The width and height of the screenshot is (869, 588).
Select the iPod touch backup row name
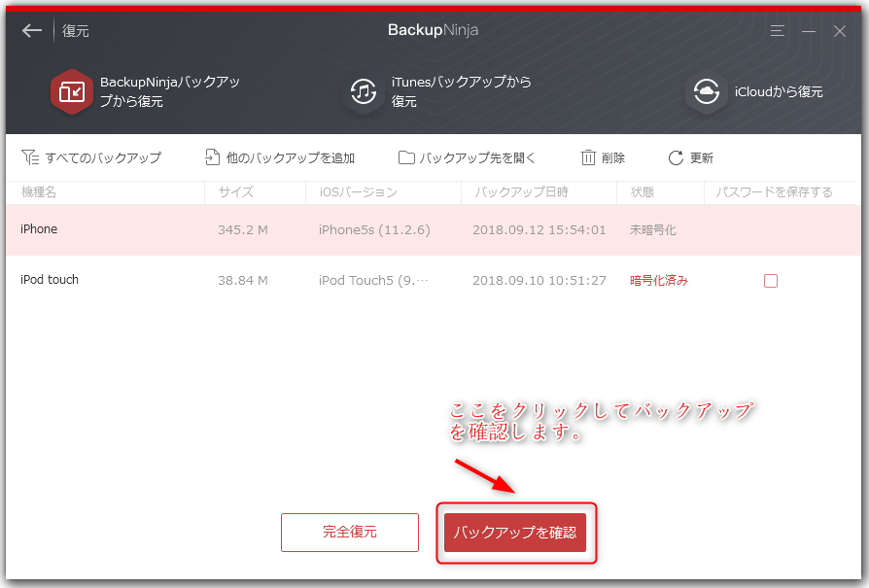50,279
